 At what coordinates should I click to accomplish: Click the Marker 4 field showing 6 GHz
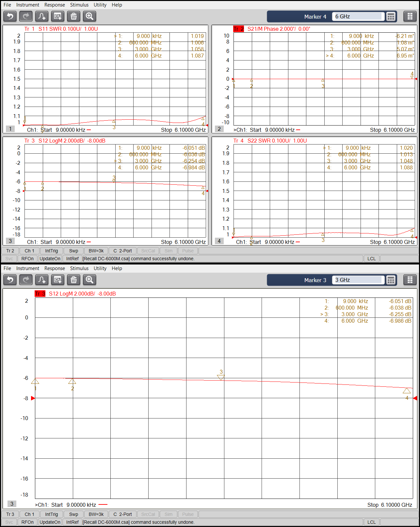click(x=358, y=16)
